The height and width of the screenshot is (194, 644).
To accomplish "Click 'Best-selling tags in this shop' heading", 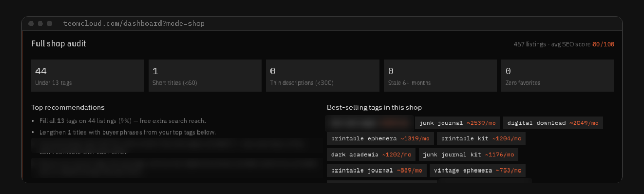I will pyautogui.click(x=374, y=107).
